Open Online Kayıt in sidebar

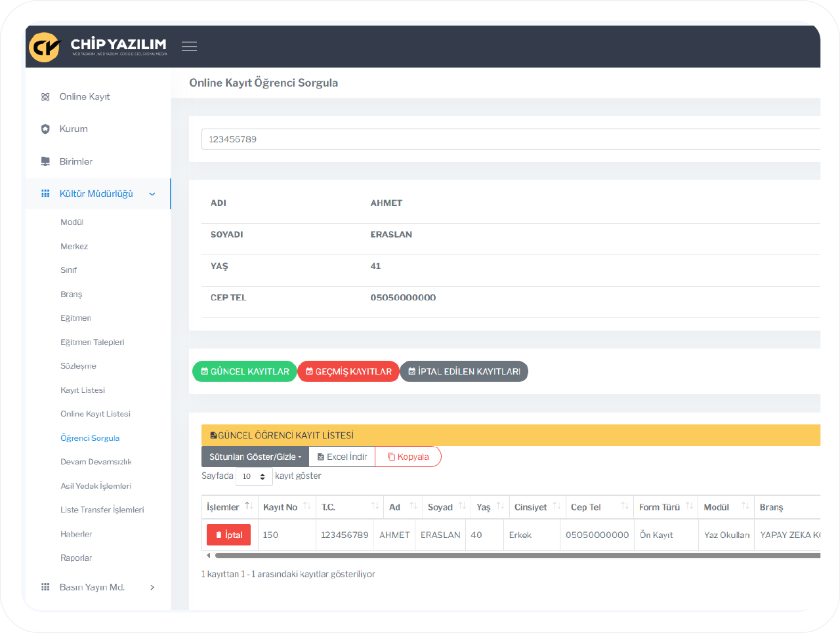coord(85,97)
